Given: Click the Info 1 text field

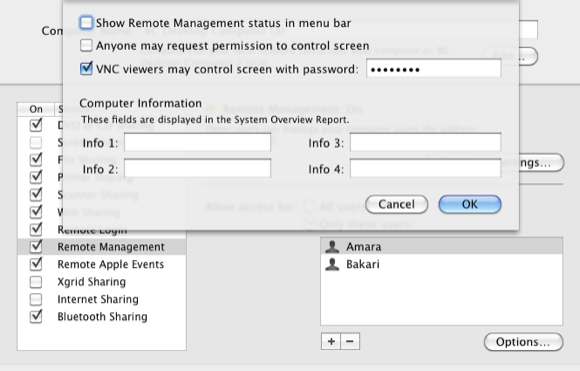Looking at the screenshot, I should tap(197, 142).
